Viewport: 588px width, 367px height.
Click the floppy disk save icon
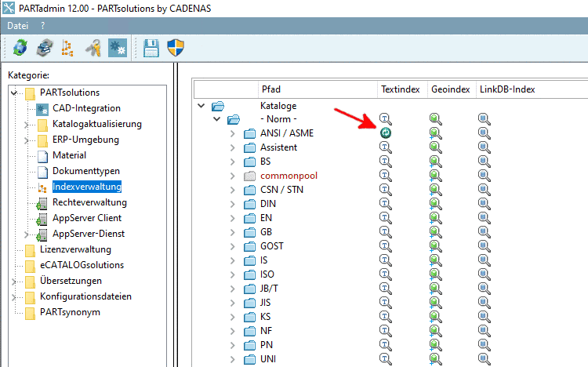(x=151, y=48)
